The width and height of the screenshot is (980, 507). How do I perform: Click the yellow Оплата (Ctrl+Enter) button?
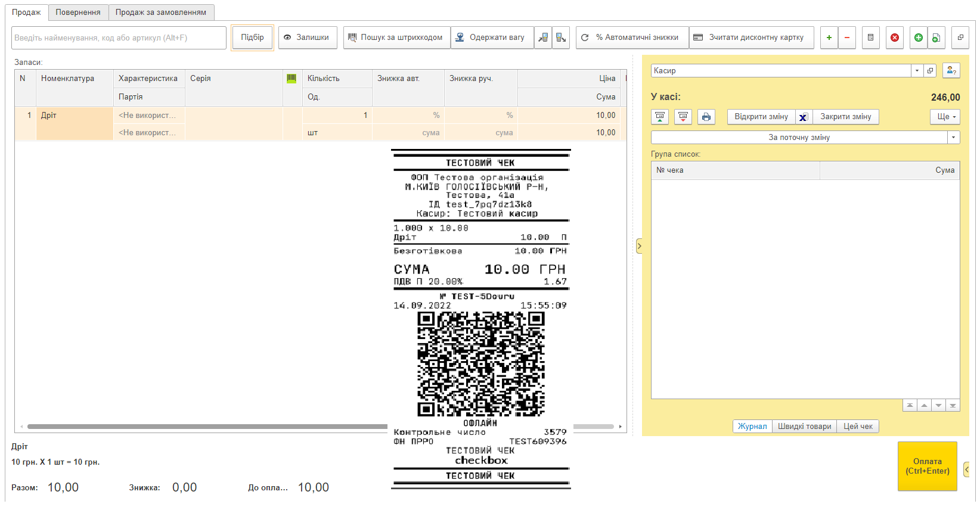pos(928,466)
